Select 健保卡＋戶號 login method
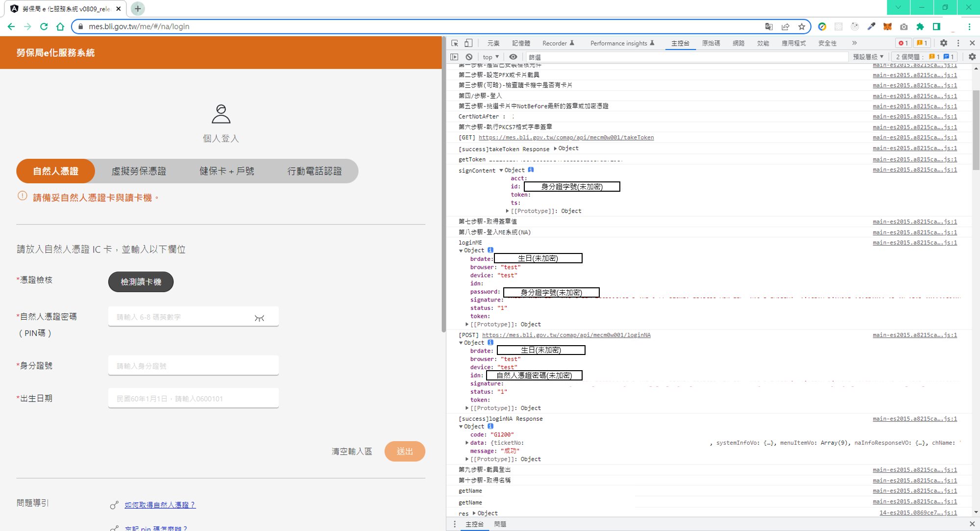 [227, 171]
